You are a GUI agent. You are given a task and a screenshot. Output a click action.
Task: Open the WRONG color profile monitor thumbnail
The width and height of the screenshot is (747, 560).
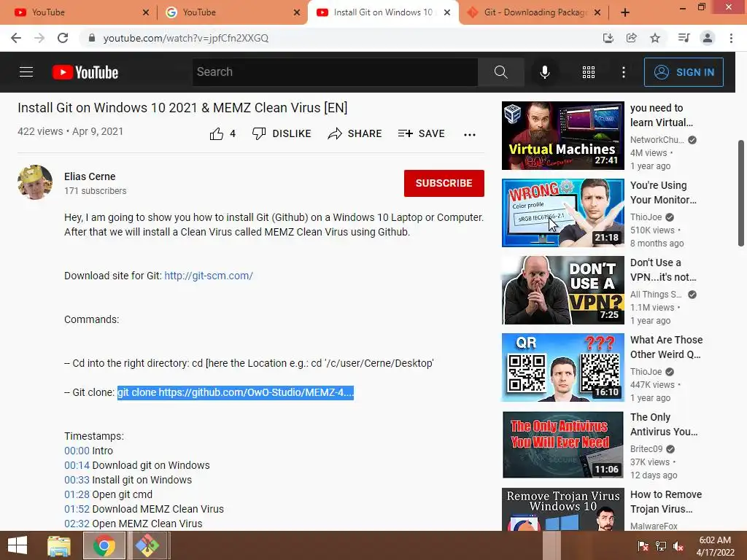(x=562, y=213)
